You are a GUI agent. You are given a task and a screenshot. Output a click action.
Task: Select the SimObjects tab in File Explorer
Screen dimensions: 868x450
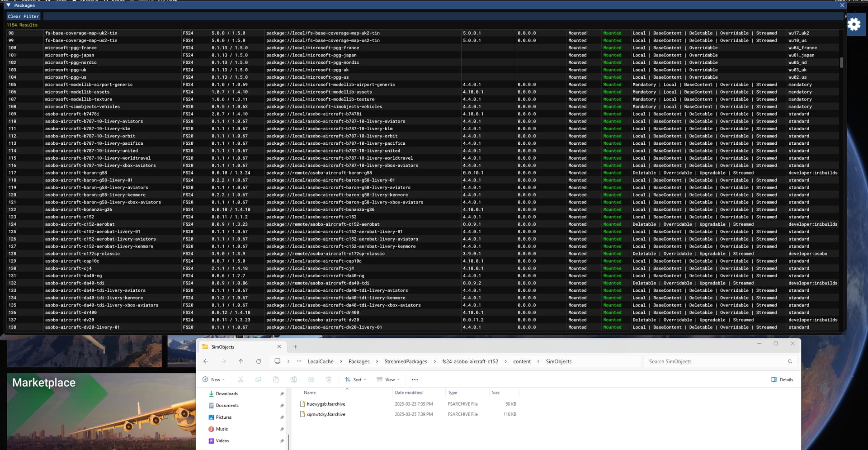click(242, 347)
